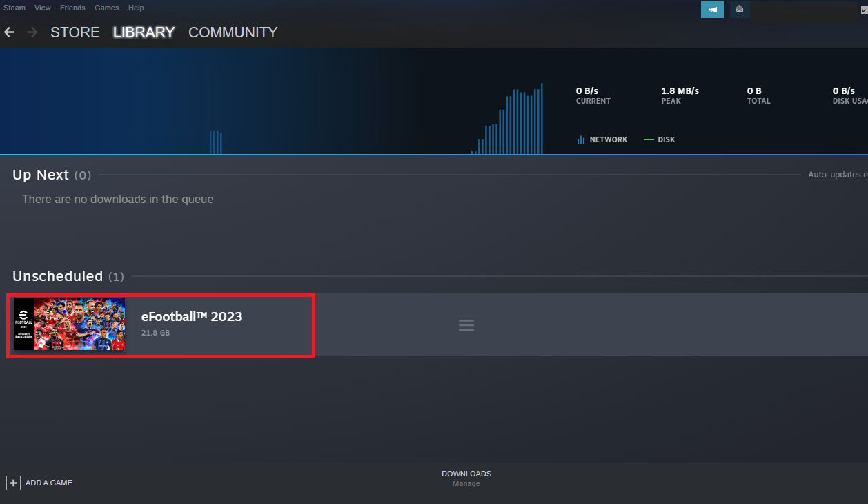Click the back navigation arrow
Viewport: 868px width, 504px height.
9,32
